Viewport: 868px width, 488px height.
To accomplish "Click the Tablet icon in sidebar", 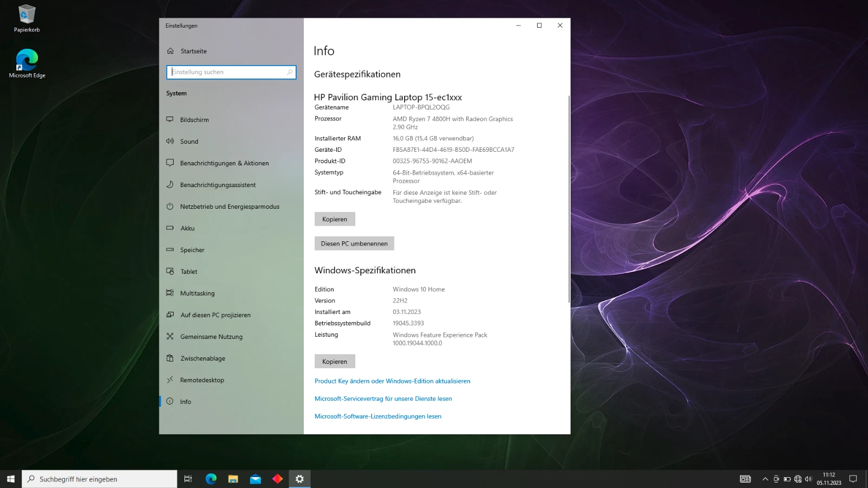I will [x=170, y=271].
